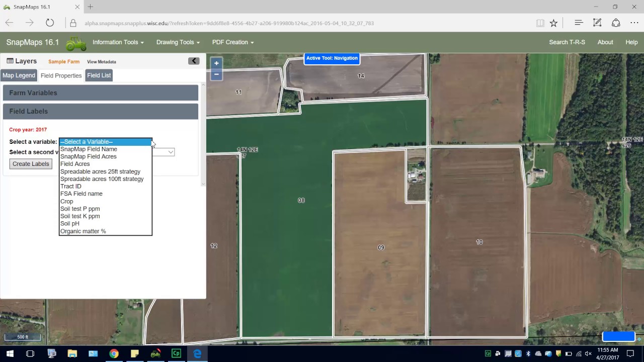Open the Help link in navbar
644x362 pixels.
click(631, 42)
